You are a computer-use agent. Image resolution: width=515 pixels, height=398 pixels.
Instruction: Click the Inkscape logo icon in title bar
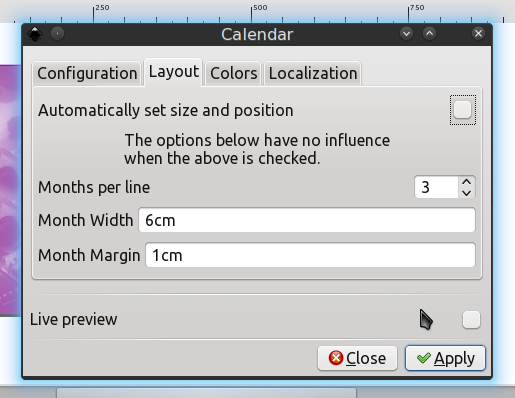click(x=35, y=34)
